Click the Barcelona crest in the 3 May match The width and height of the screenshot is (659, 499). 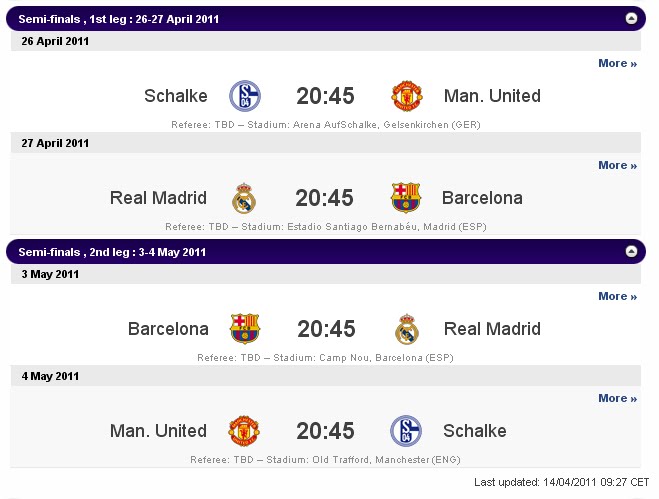(x=245, y=329)
